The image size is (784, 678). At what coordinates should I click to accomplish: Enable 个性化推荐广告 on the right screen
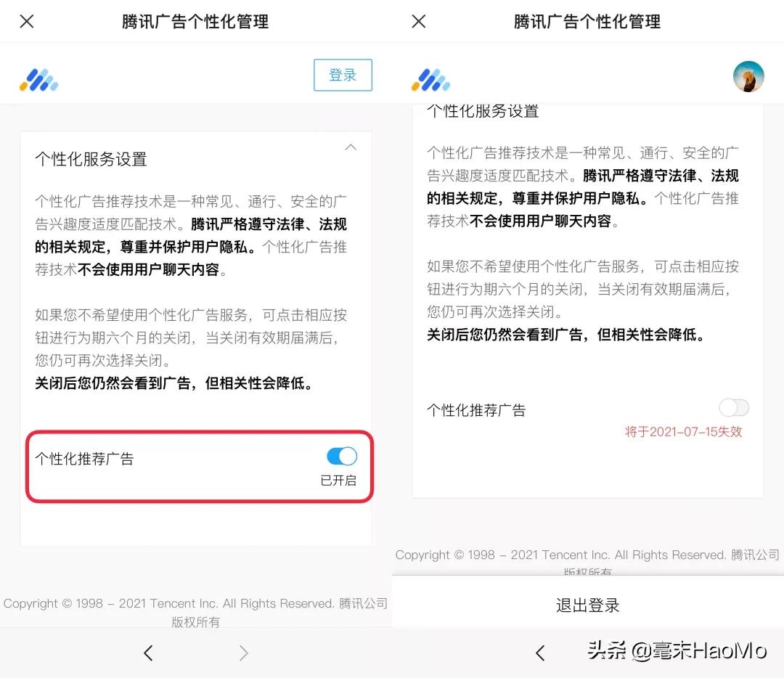734,408
